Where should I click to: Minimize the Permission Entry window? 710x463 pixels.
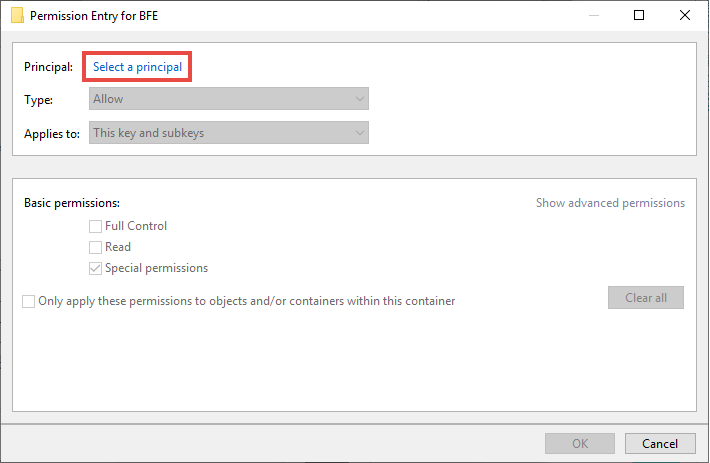594,15
